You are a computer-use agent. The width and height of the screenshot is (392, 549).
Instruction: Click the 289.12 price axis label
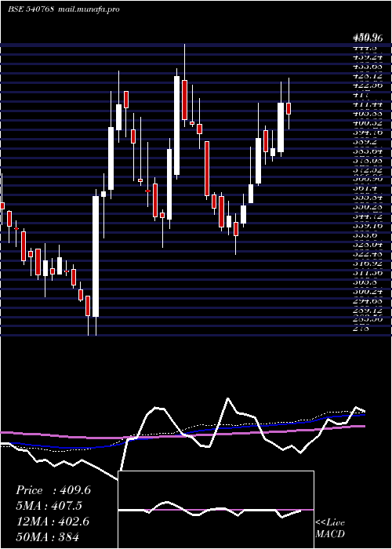(x=367, y=311)
